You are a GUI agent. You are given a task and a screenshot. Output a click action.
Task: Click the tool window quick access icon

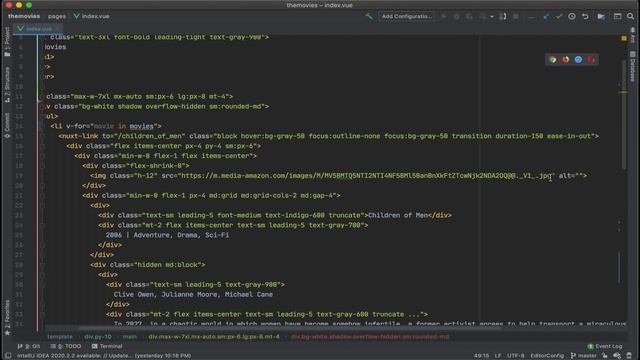[x=8, y=356]
